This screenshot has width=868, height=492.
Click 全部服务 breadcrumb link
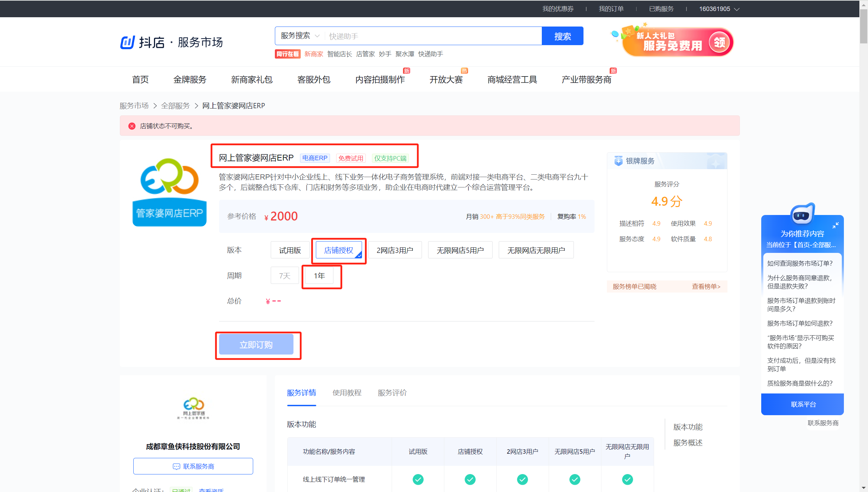point(175,106)
